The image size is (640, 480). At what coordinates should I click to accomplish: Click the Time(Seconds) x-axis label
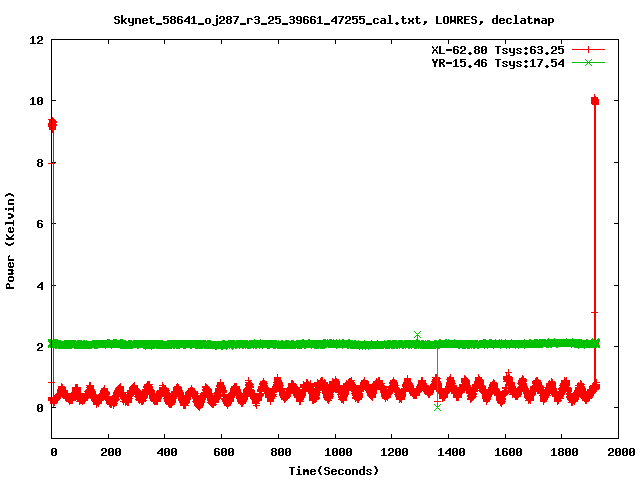(334, 470)
